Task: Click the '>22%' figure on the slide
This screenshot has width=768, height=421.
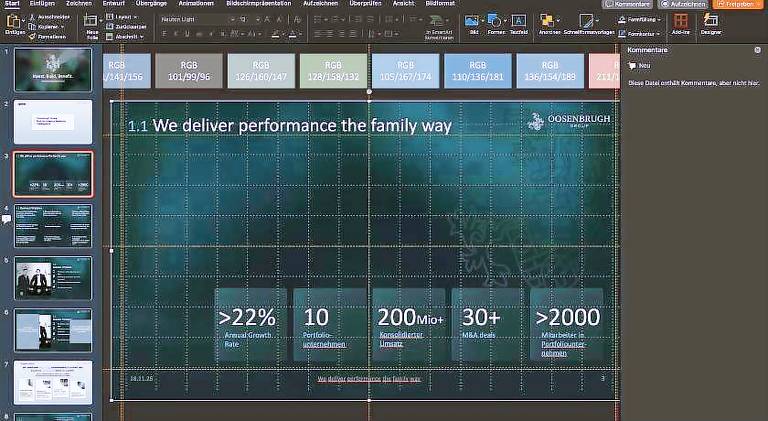Action: [247, 317]
